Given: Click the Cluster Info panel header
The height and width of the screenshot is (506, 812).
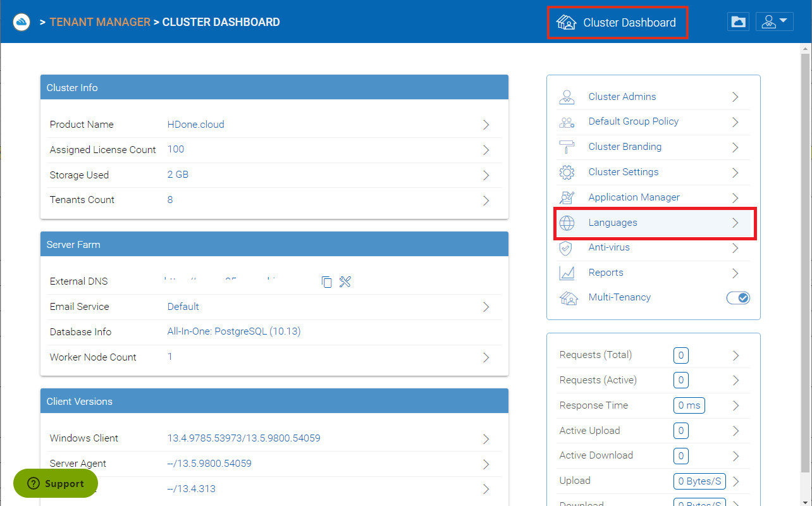Looking at the screenshot, I should click(x=274, y=87).
